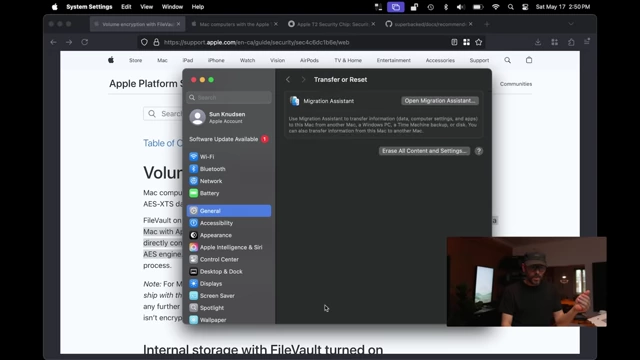Viewport: 640px width, 360px height.
Task: Click the System Settings search field
Action: [x=229, y=98]
